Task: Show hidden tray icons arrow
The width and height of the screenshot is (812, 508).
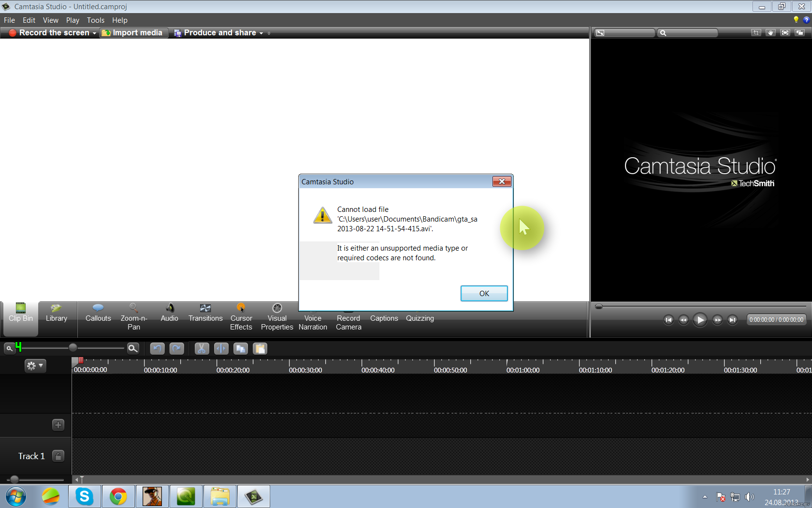Action: click(x=705, y=497)
